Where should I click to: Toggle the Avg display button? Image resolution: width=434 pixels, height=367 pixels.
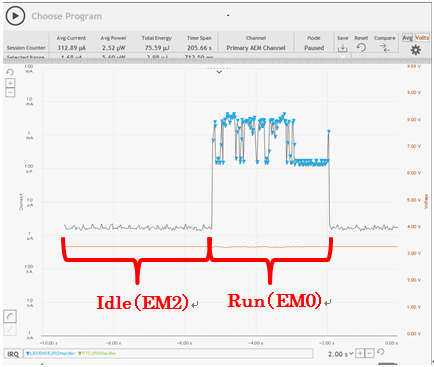pos(407,38)
